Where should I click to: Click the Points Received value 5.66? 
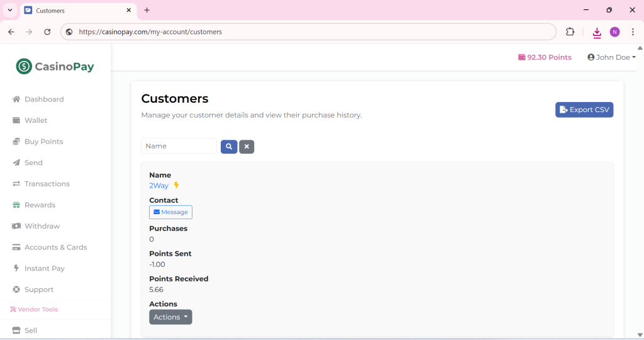(x=156, y=290)
